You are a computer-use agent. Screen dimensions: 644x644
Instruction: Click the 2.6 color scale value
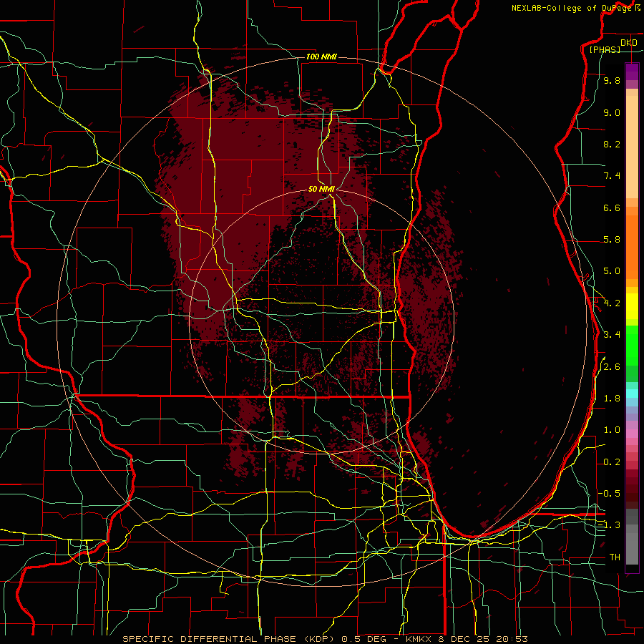pos(612,367)
